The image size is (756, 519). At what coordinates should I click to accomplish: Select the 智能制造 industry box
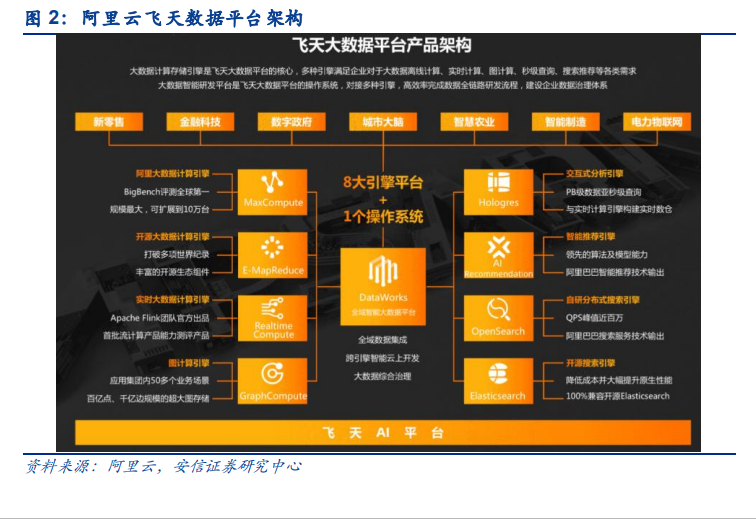point(566,122)
